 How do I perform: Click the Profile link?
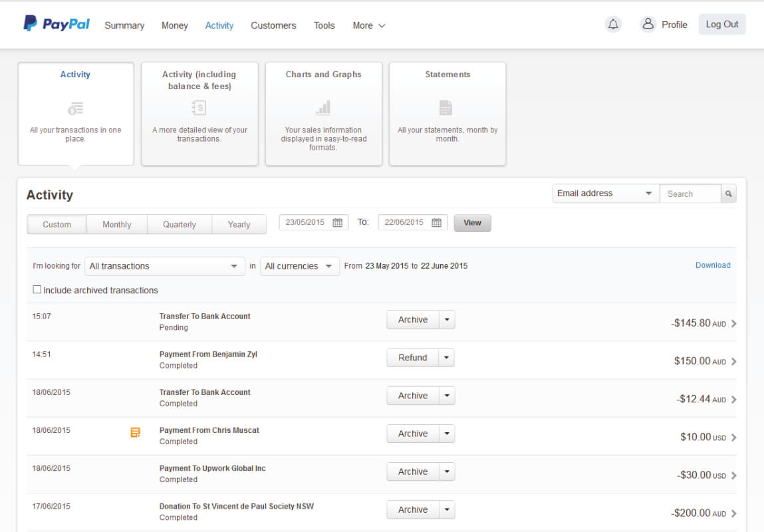point(674,25)
